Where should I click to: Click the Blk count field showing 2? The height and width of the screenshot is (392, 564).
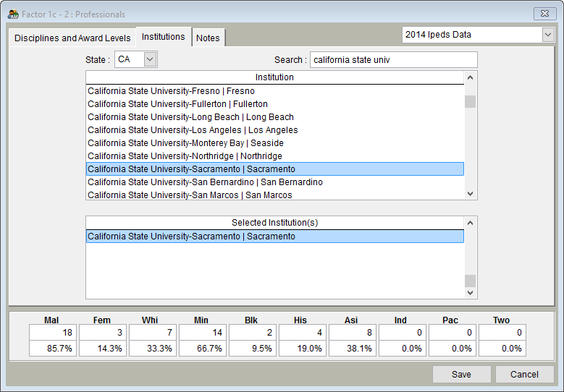point(253,333)
